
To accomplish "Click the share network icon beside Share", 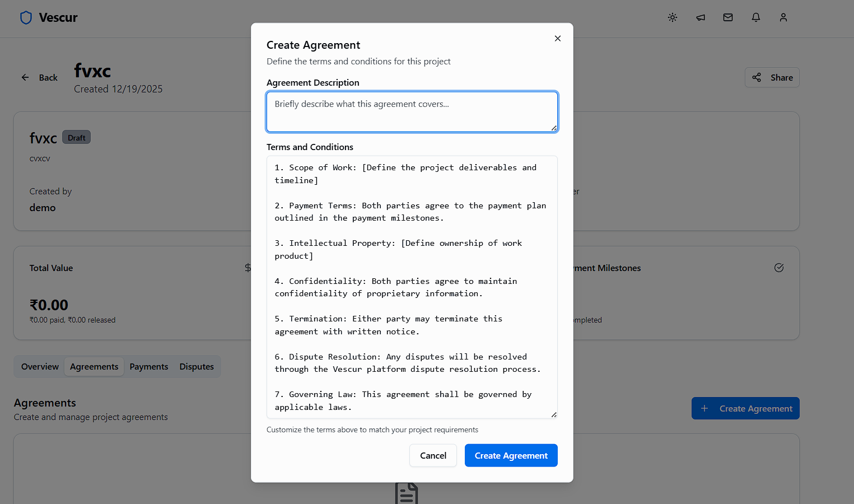I will coord(757,77).
